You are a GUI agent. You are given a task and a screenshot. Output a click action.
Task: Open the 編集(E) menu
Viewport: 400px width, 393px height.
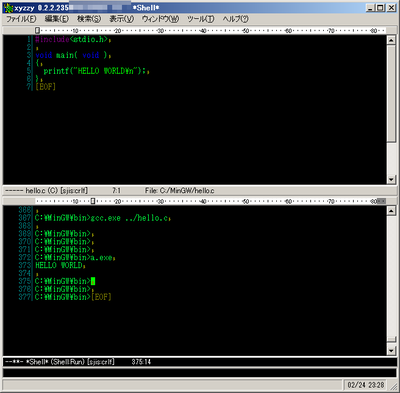56,19
